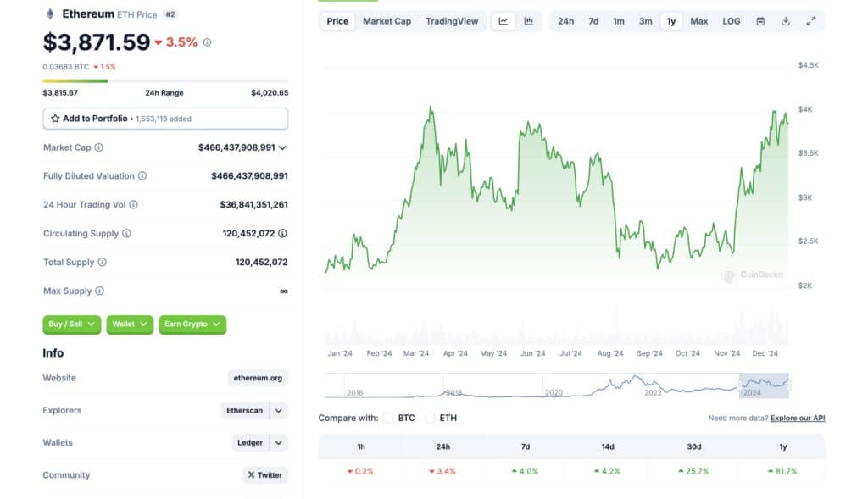This screenshot has height=499, width=868.
Task: Open Market Cap info tooltip icon
Action: (98, 147)
